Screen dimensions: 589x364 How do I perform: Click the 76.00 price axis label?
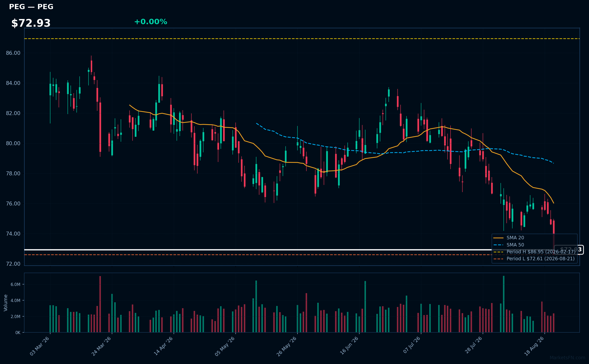13,204
